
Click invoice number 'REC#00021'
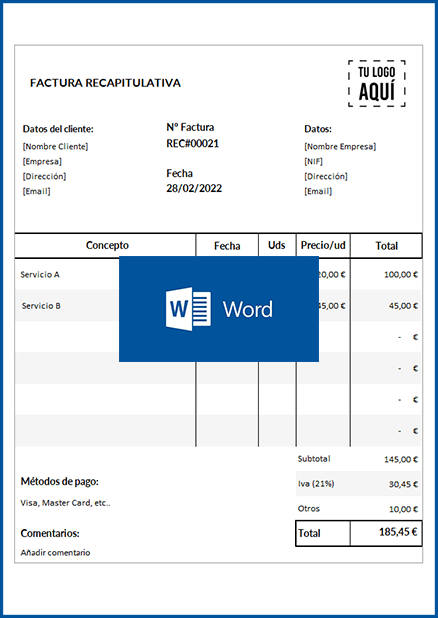[x=192, y=143]
